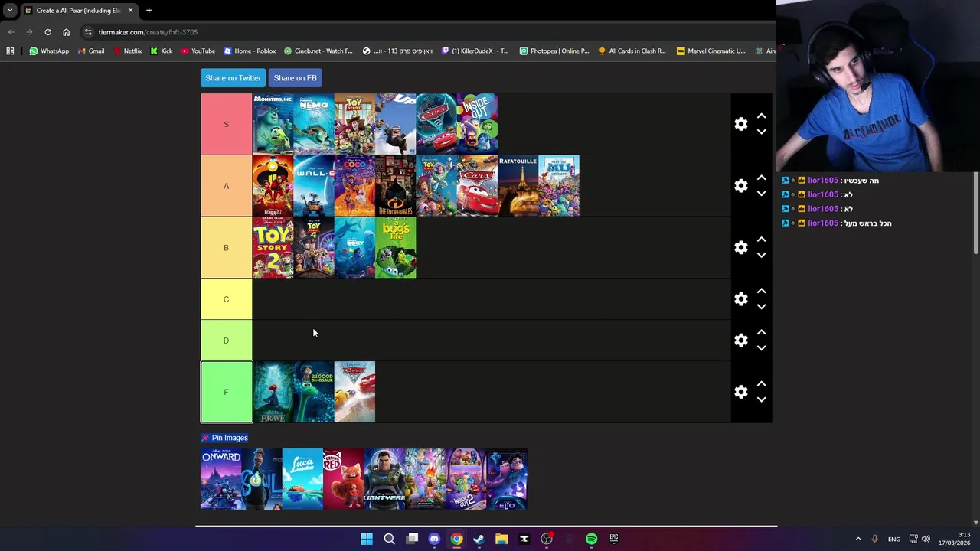Open the apps grid in bookmarks bar
The width and height of the screenshot is (980, 551).
point(10,51)
